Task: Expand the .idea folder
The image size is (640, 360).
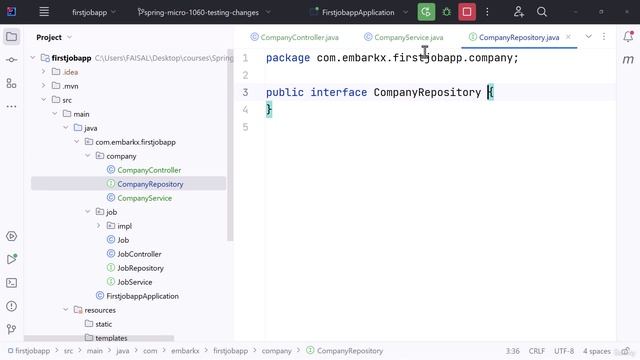Action: point(44,72)
